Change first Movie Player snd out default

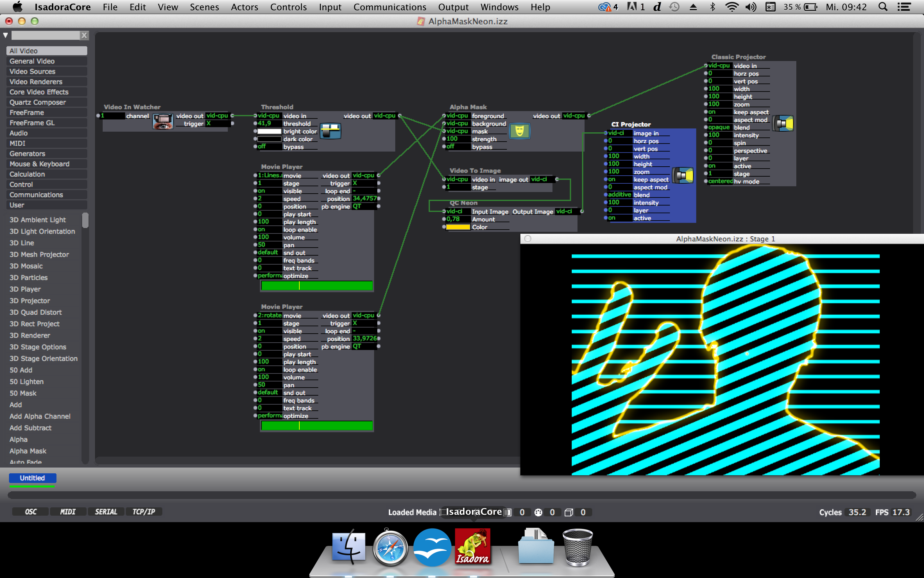pyautogui.click(x=269, y=252)
